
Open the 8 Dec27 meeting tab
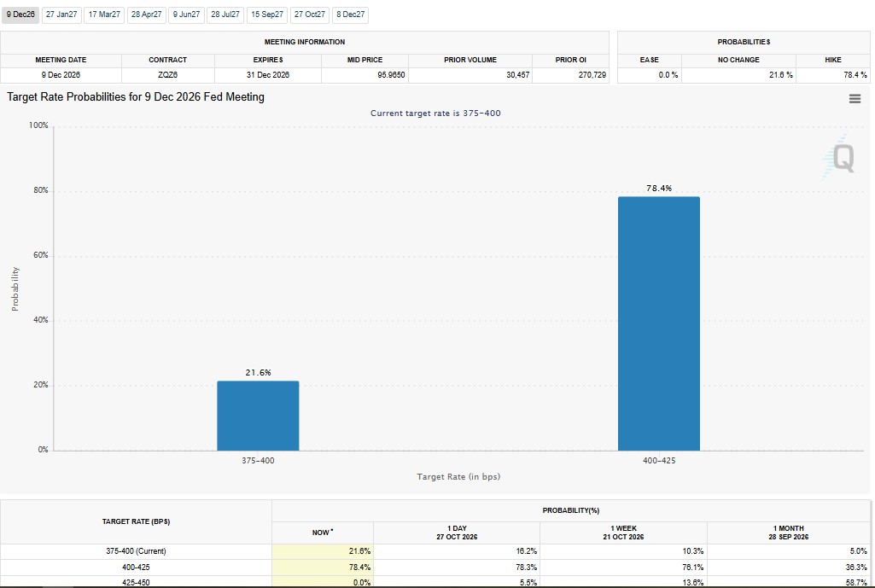351,15
